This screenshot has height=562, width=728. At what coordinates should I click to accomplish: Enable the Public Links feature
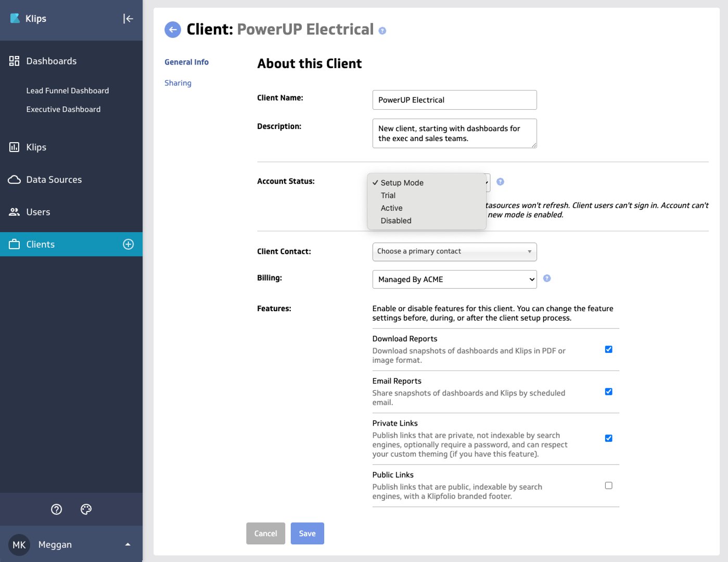click(608, 485)
